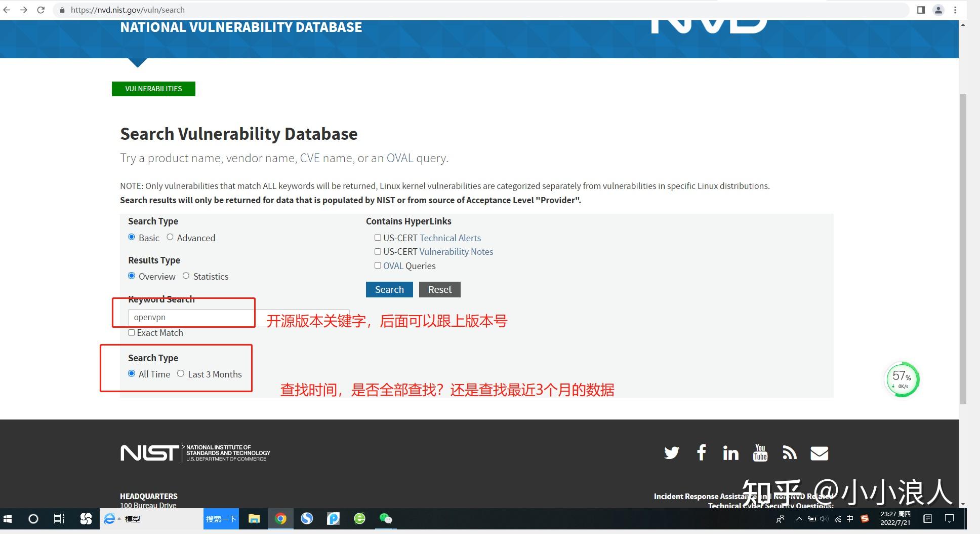980x534 pixels.
Task: Select the Advanced search type option
Action: tap(170, 237)
